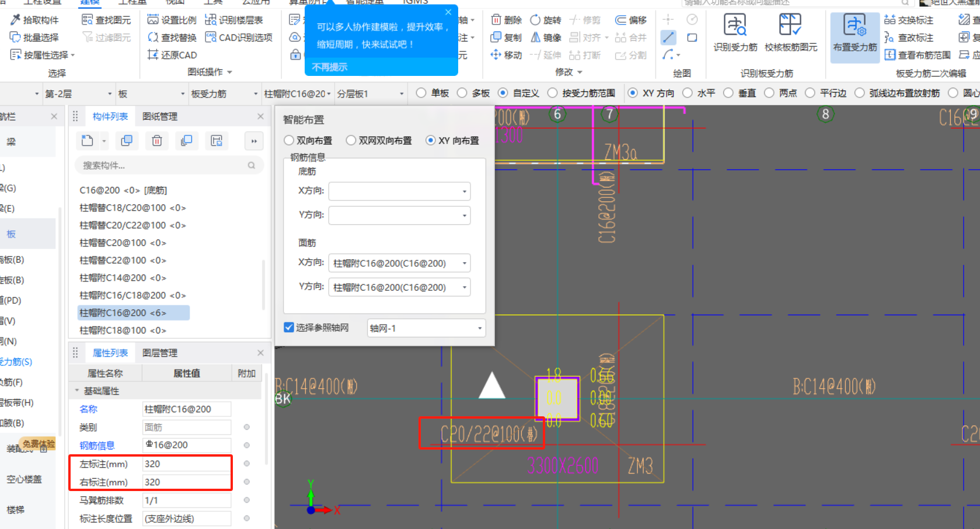Open the 面筋 Y方向 dropdown
This screenshot has height=529, width=980.
coord(399,287)
